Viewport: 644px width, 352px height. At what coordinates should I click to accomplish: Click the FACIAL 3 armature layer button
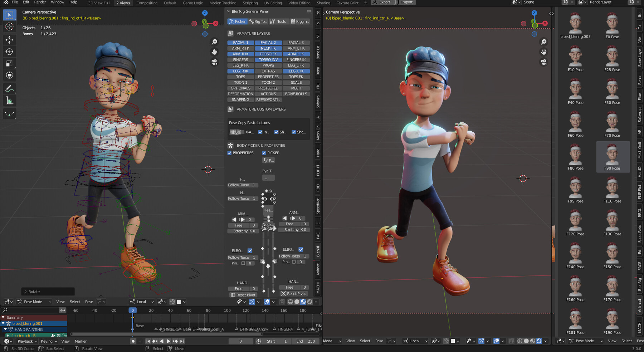[296, 43]
